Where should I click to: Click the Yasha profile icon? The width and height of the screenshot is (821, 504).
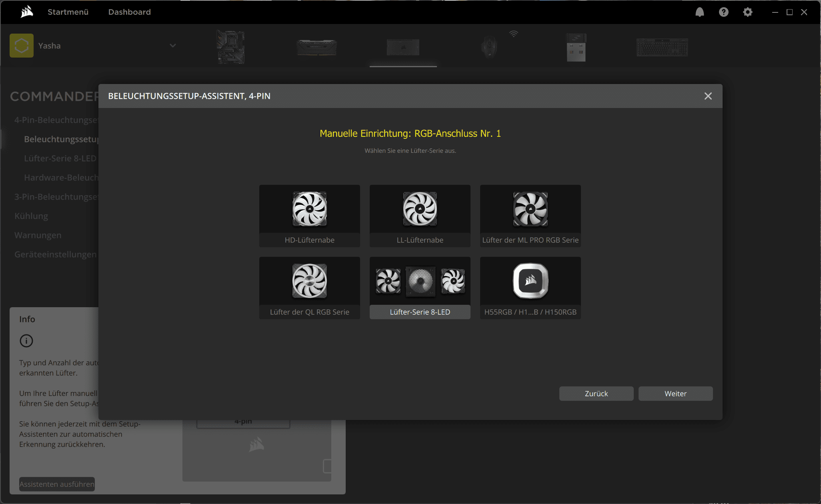(x=22, y=46)
